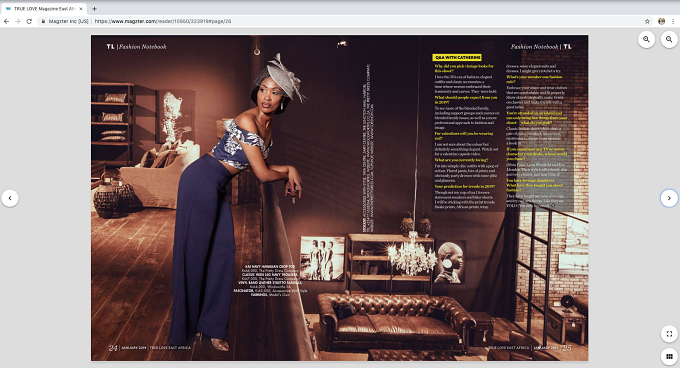Click the 'Q&A WITH CATHERINE' heading
Viewport: 680px width, 368px height.
click(x=457, y=58)
